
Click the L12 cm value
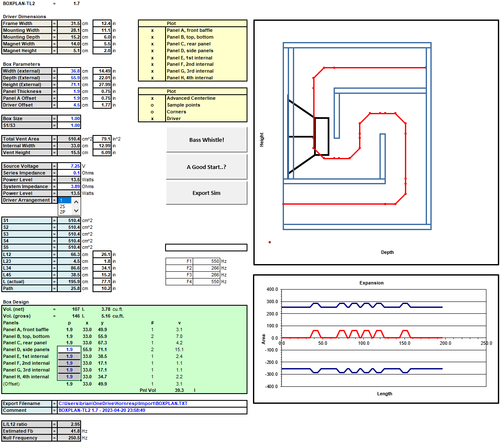[x=69, y=254]
